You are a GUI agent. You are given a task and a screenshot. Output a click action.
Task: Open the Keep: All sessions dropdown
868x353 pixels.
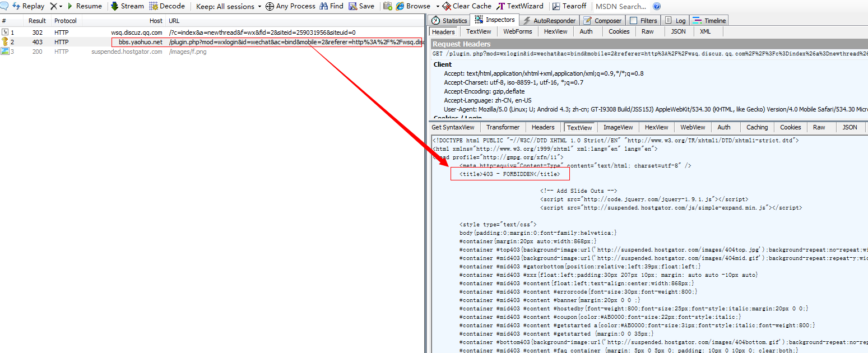229,6
